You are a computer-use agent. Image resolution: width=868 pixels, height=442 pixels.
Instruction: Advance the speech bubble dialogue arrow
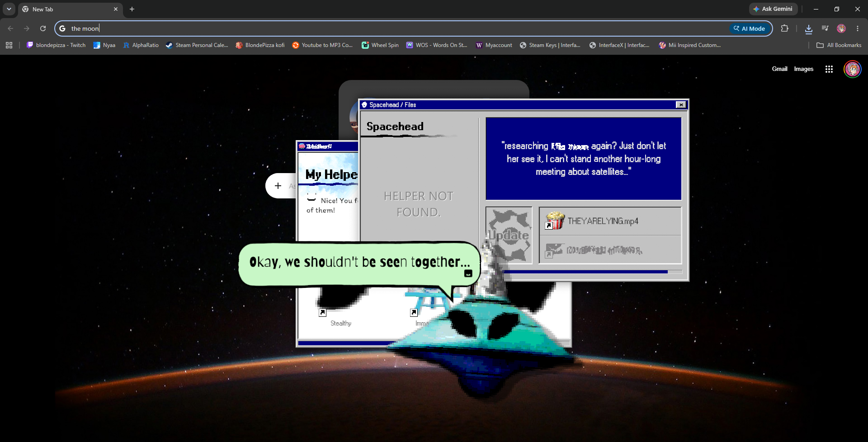[468, 273]
